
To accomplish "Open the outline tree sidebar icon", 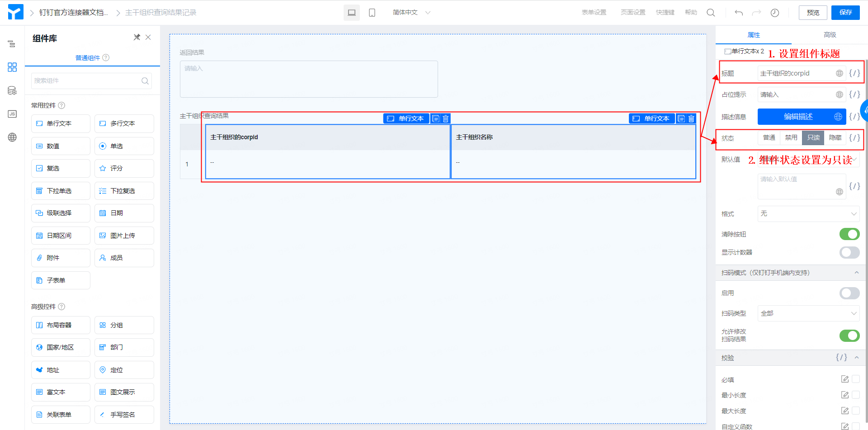I will pos(12,44).
